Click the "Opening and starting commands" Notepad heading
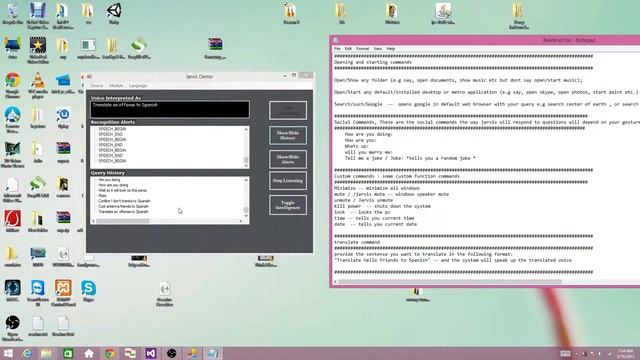Screen dimensions: 640x360 [373, 62]
